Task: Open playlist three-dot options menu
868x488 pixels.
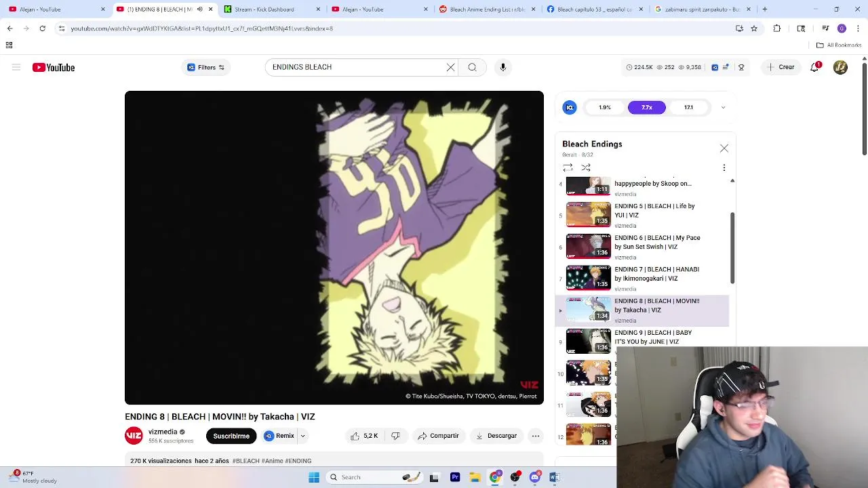Action: (724, 167)
